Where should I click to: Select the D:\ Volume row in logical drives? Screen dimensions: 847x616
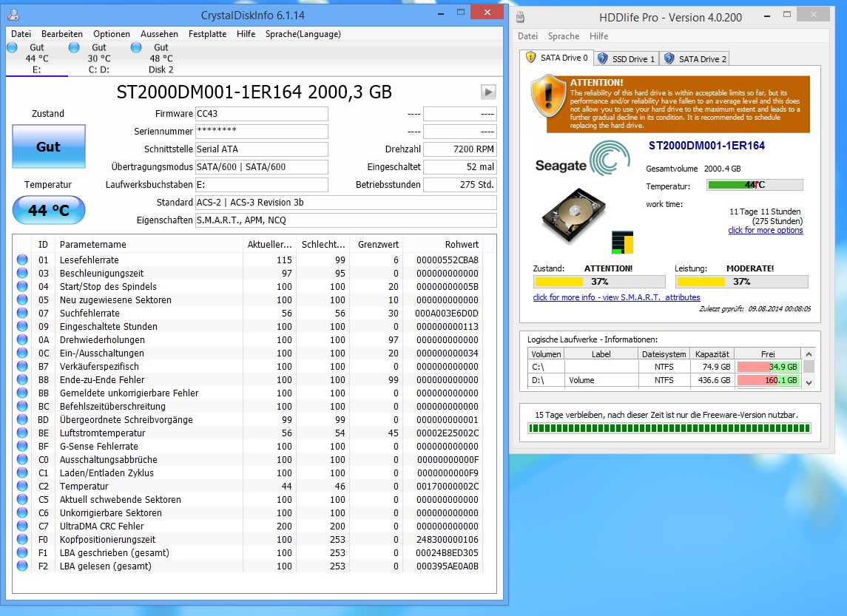(x=664, y=380)
